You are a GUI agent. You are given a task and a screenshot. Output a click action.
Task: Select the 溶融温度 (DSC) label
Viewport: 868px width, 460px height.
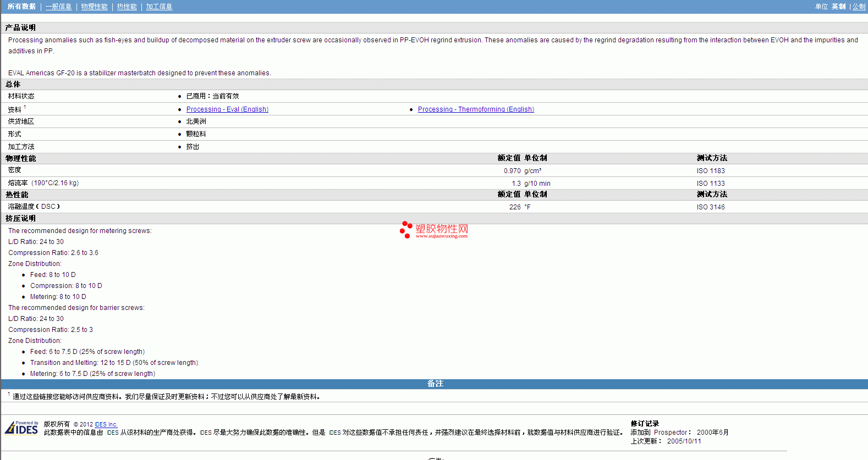34,207
